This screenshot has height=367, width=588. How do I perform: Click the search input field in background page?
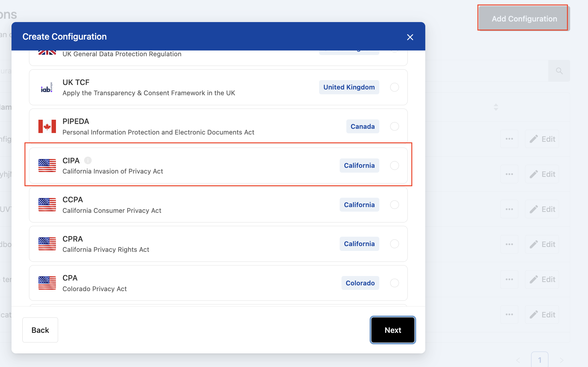487,71
